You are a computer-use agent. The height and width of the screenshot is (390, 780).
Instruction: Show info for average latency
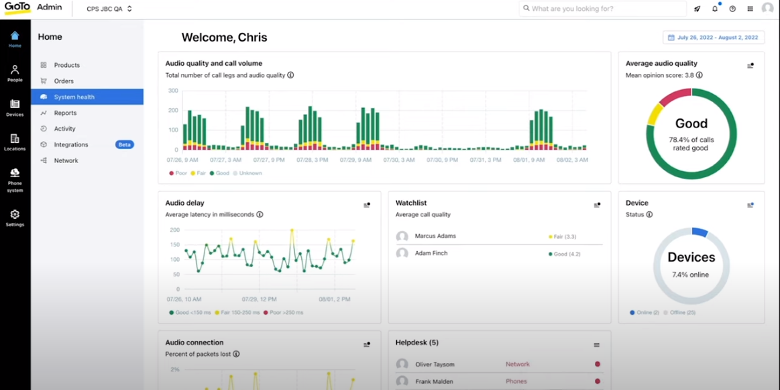click(260, 215)
